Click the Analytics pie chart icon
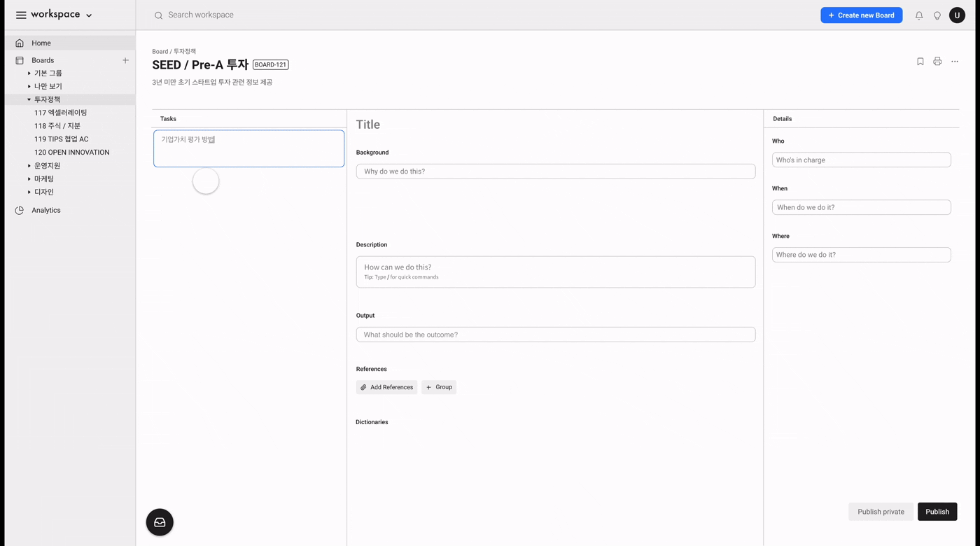The width and height of the screenshot is (980, 546). point(20,210)
